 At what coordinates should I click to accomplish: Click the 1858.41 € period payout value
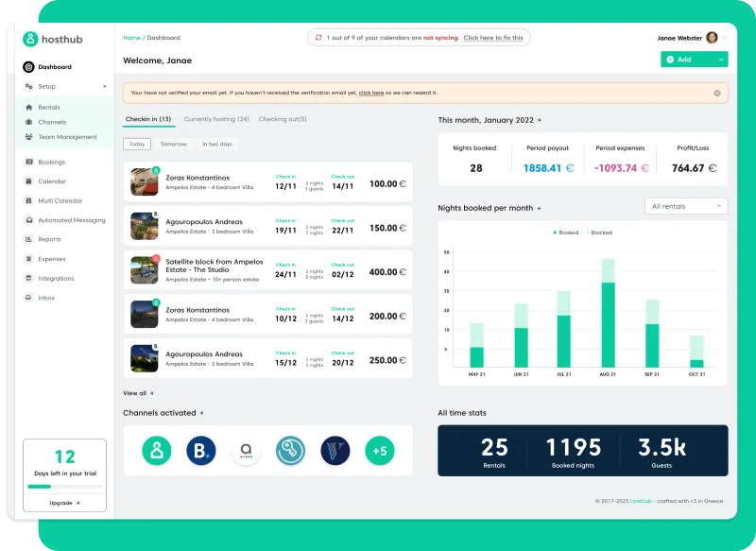tap(549, 168)
